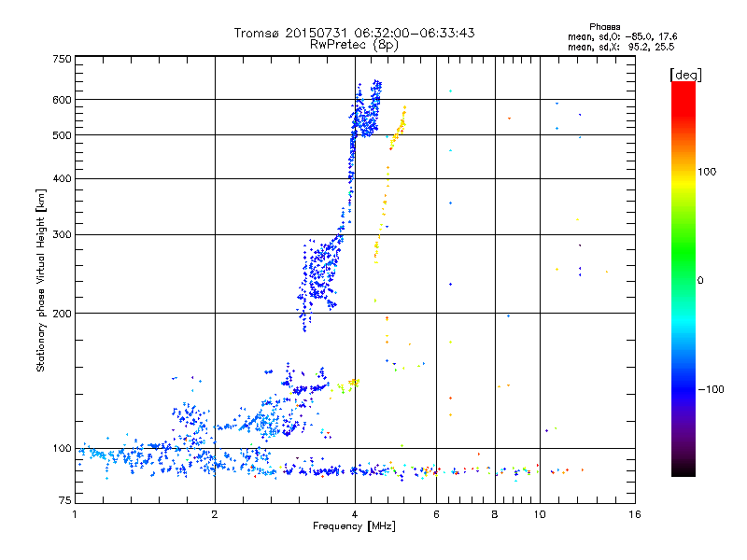Click the colorbar label '100'

pyautogui.click(x=707, y=172)
